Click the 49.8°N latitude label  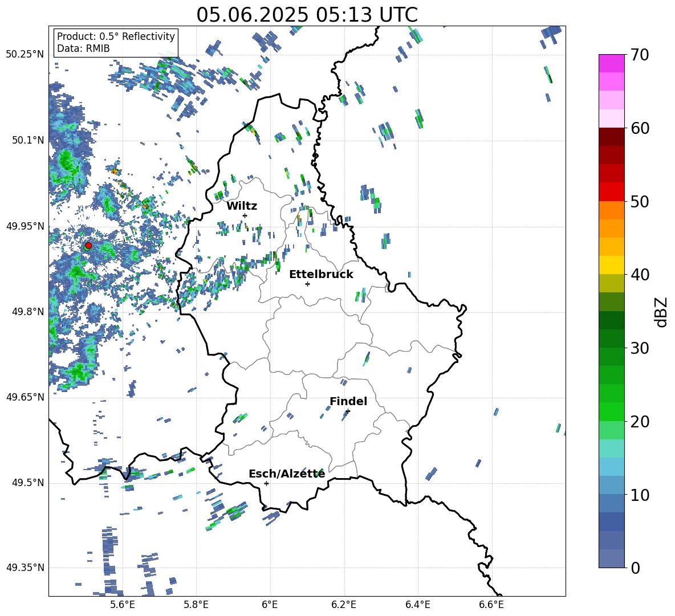click(29, 312)
